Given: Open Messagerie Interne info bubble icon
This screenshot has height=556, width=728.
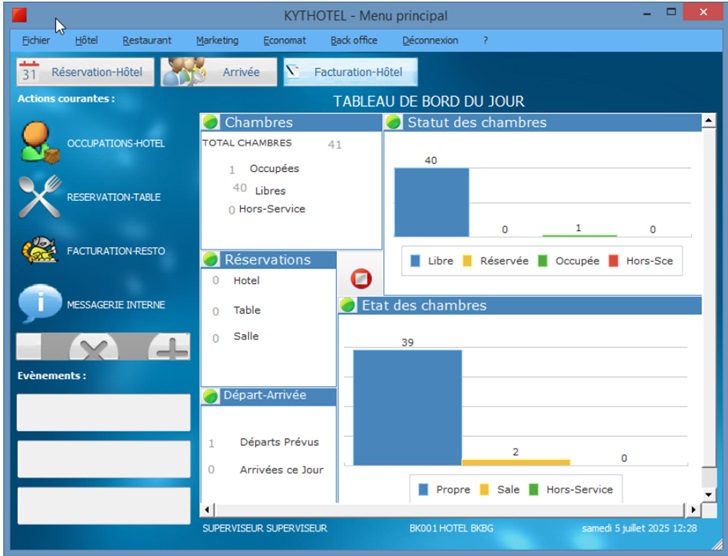Looking at the screenshot, I should pyautogui.click(x=40, y=304).
